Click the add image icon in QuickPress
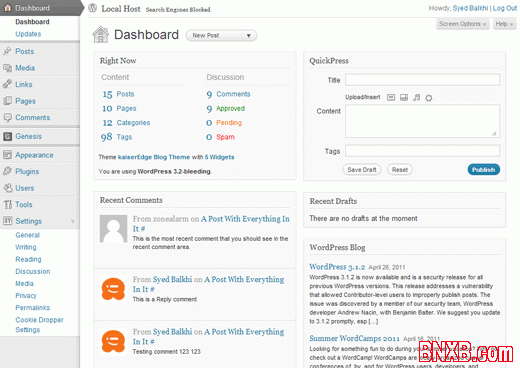The height and width of the screenshot is (368, 520). pos(391,97)
